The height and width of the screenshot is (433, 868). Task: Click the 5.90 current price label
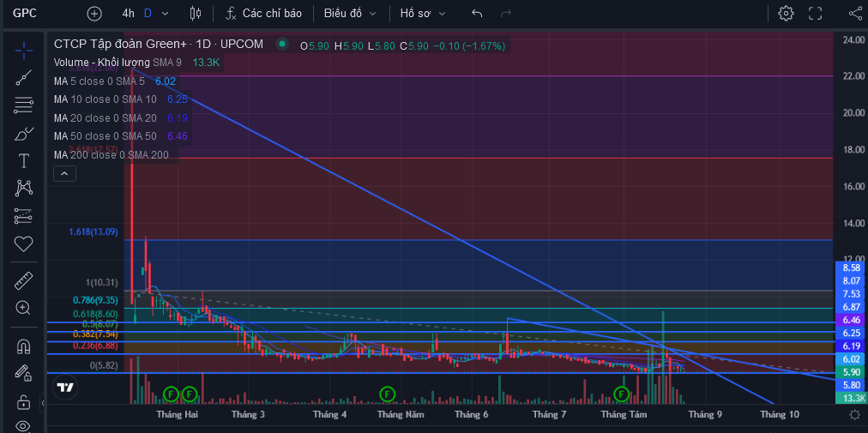coord(851,372)
